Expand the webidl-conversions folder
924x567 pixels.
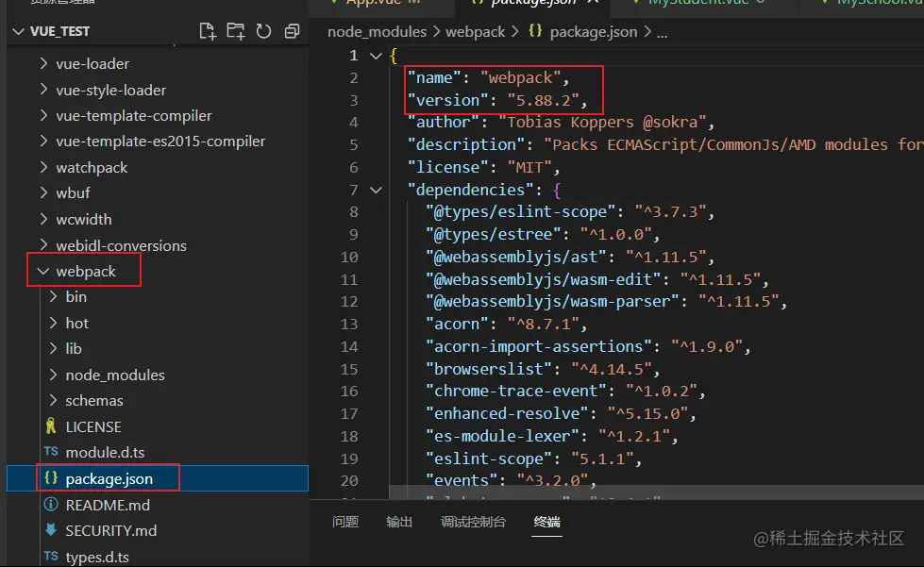click(x=43, y=245)
